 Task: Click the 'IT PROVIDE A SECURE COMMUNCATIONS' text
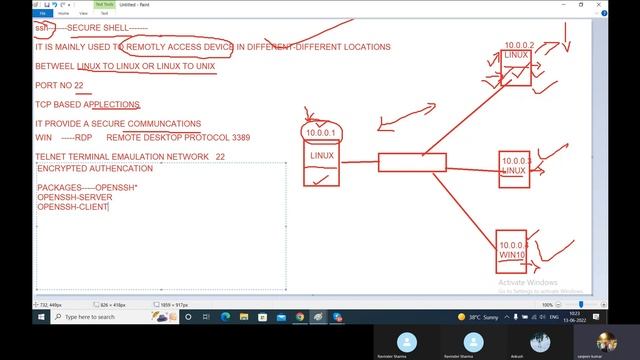click(x=118, y=124)
